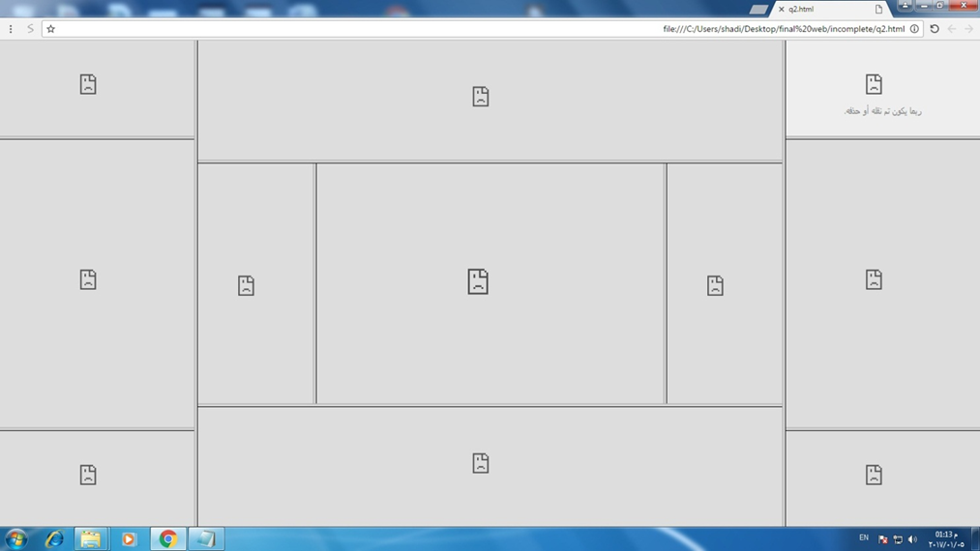Click the taskbar clock showing 01:13
The width and height of the screenshot is (980, 551).
tap(946, 539)
